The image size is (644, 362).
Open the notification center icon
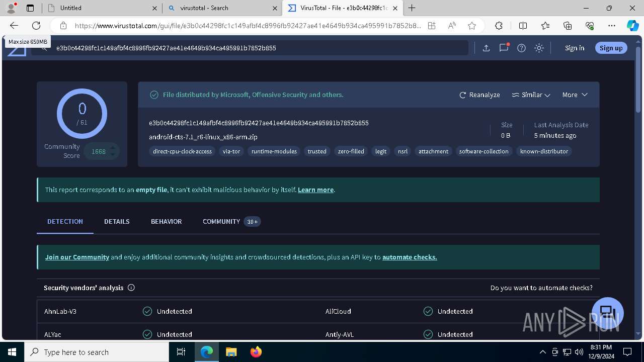click(x=627, y=352)
